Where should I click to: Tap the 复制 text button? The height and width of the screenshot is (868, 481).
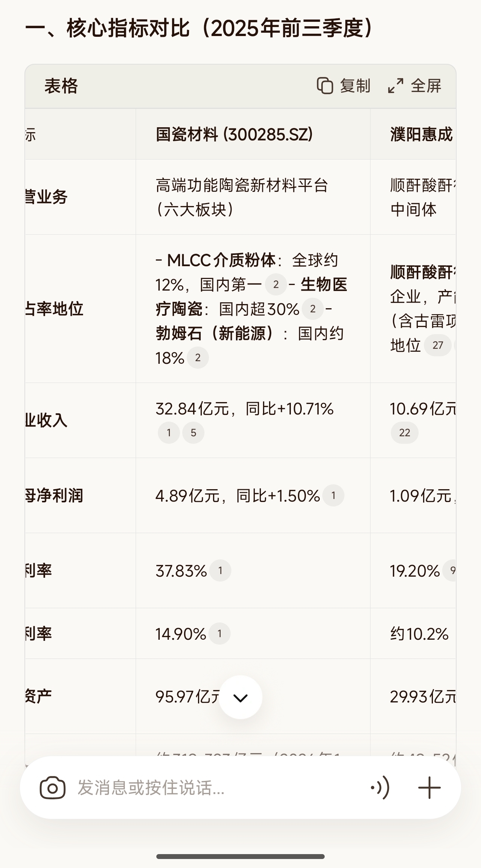click(355, 86)
